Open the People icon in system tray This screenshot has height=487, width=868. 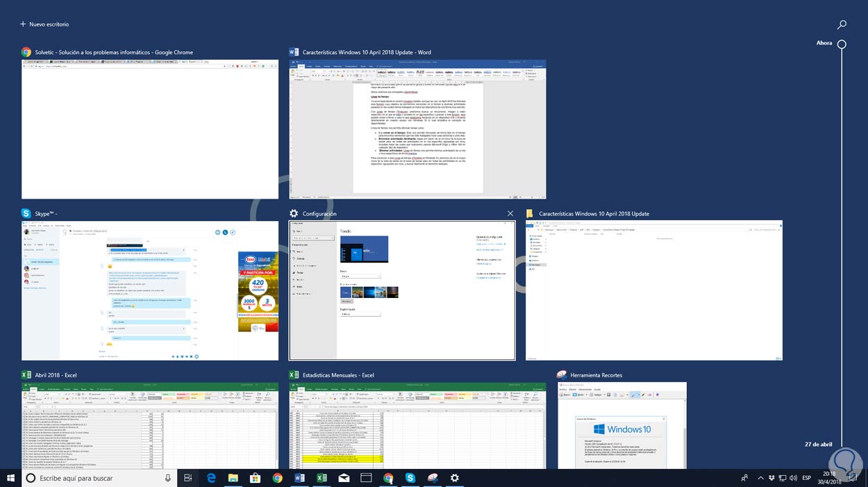pos(745,478)
